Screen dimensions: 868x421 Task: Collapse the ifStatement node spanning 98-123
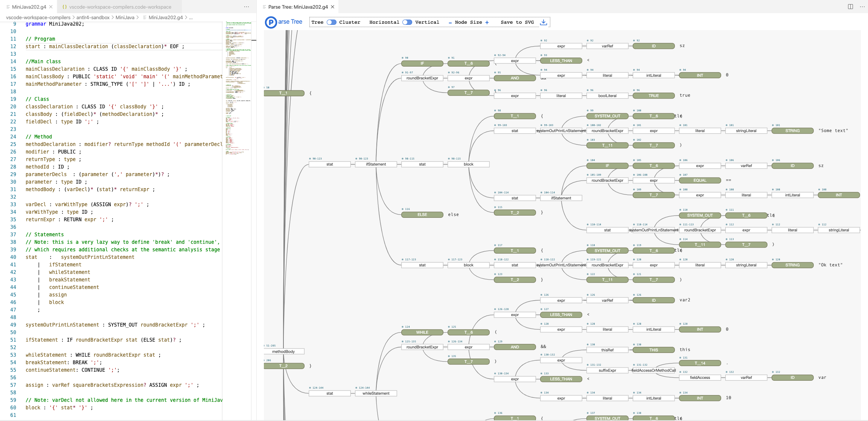pyautogui.click(x=376, y=164)
